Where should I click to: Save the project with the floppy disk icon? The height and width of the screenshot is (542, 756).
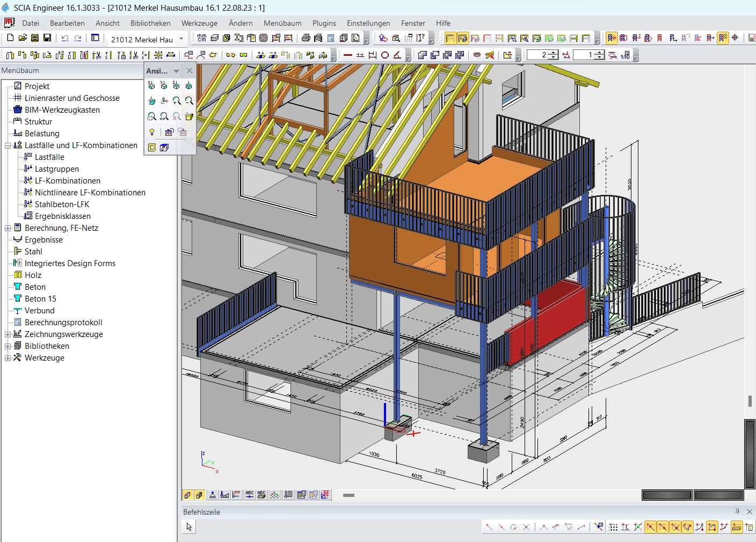coord(47,38)
